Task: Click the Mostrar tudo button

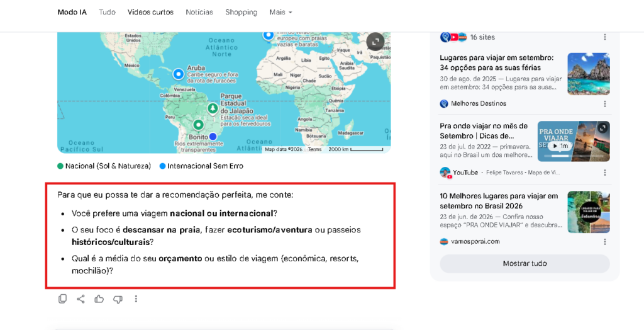Action: pyautogui.click(x=525, y=263)
